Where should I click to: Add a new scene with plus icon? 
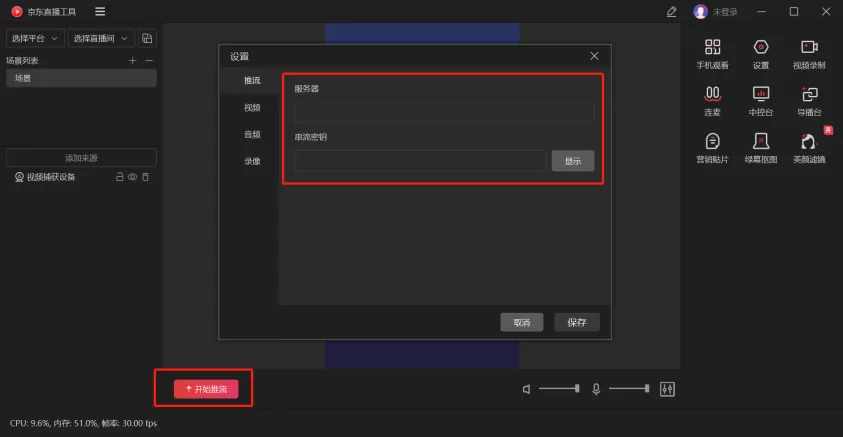tap(132, 61)
